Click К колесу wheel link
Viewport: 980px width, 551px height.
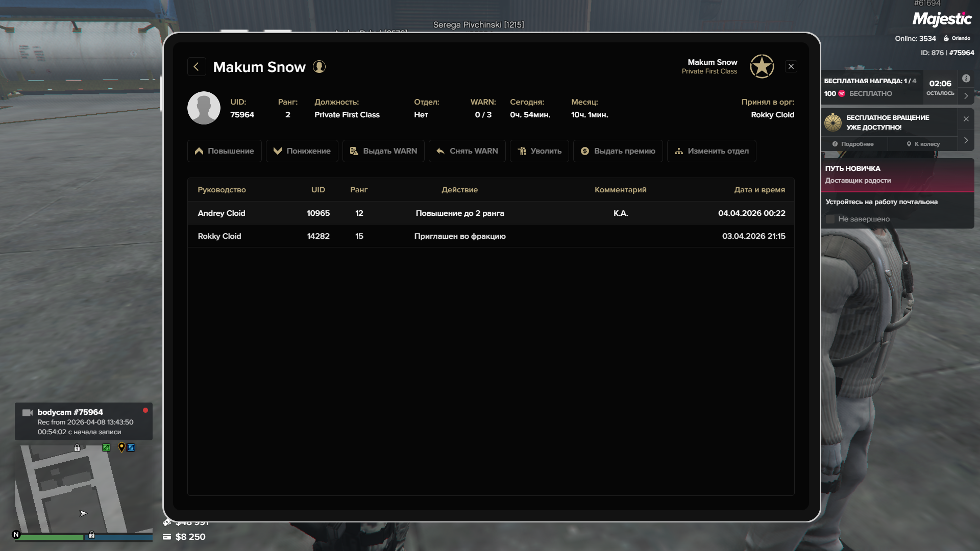[923, 144]
